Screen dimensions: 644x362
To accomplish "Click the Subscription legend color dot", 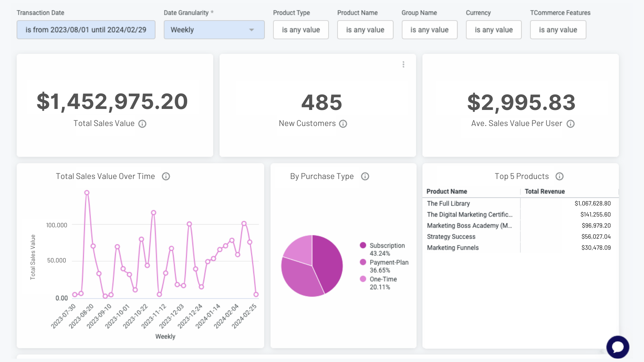I will pyautogui.click(x=363, y=245).
